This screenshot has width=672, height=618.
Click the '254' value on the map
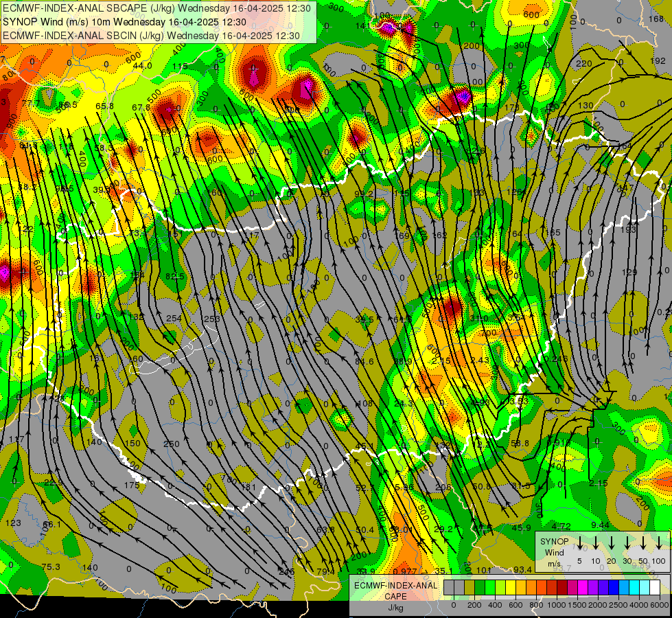[174, 318]
